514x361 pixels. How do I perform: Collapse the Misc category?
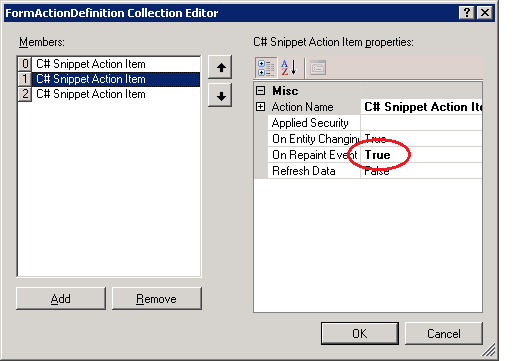tap(260, 91)
